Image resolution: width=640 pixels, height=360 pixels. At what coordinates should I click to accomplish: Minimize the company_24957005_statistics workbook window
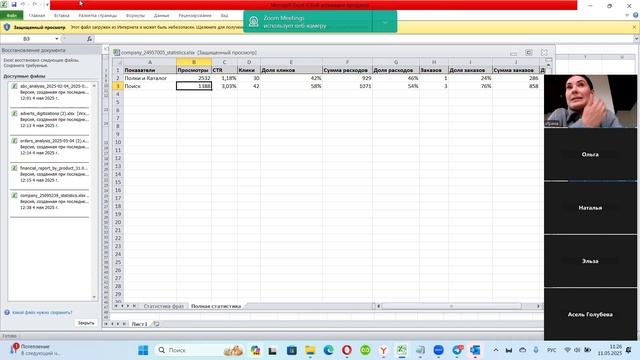pos(513,53)
